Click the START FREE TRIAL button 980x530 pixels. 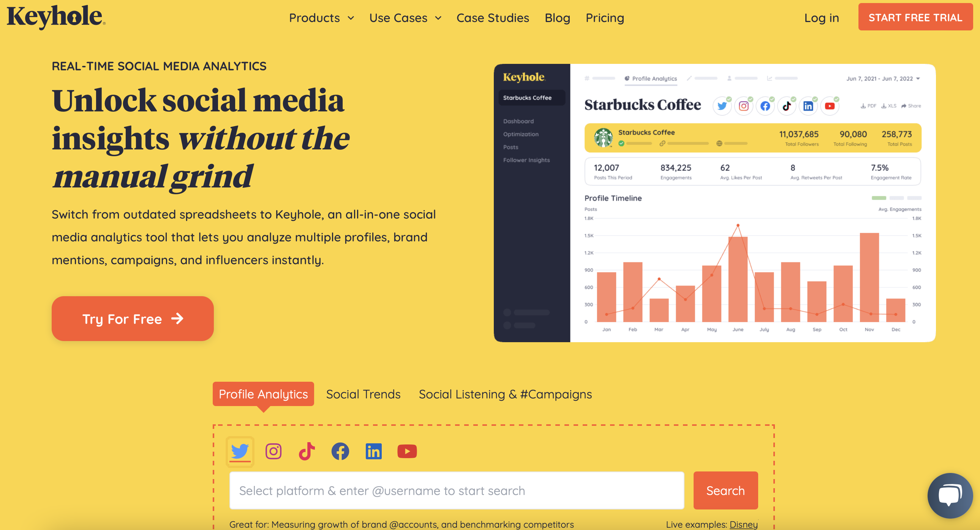(x=915, y=17)
